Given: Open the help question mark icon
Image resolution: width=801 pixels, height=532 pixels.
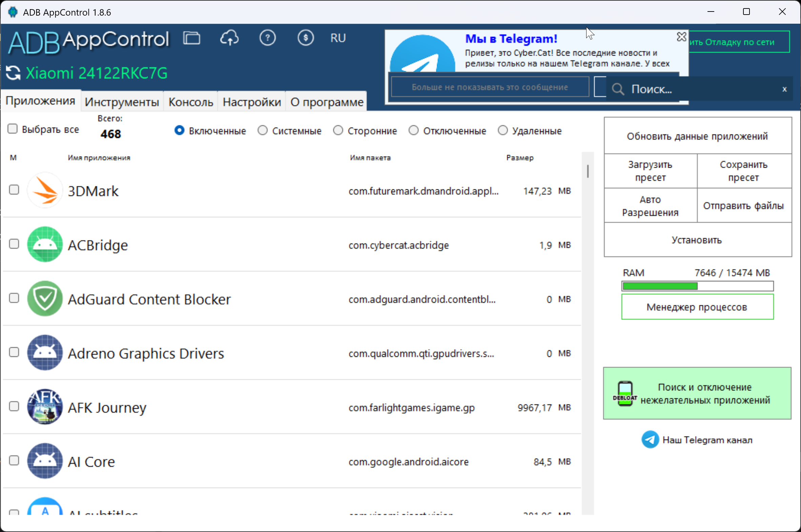Looking at the screenshot, I should click(267, 38).
